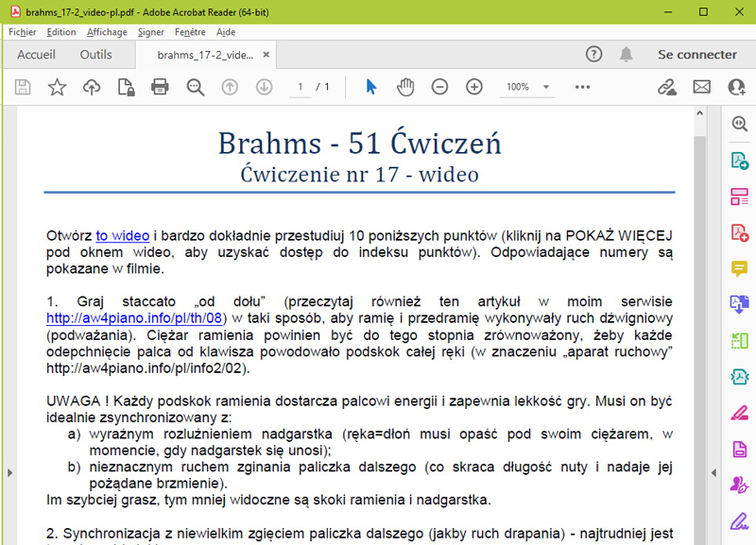Click the star bookmark icon in toolbar

tap(58, 87)
